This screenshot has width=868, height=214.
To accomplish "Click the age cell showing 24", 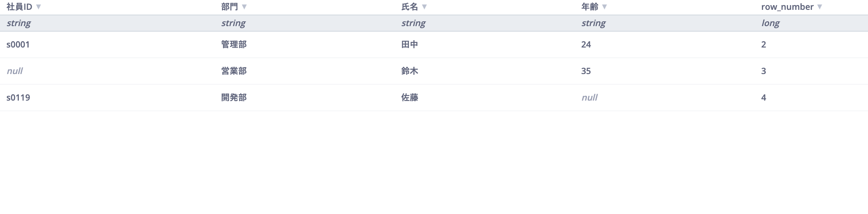I will click(586, 45).
